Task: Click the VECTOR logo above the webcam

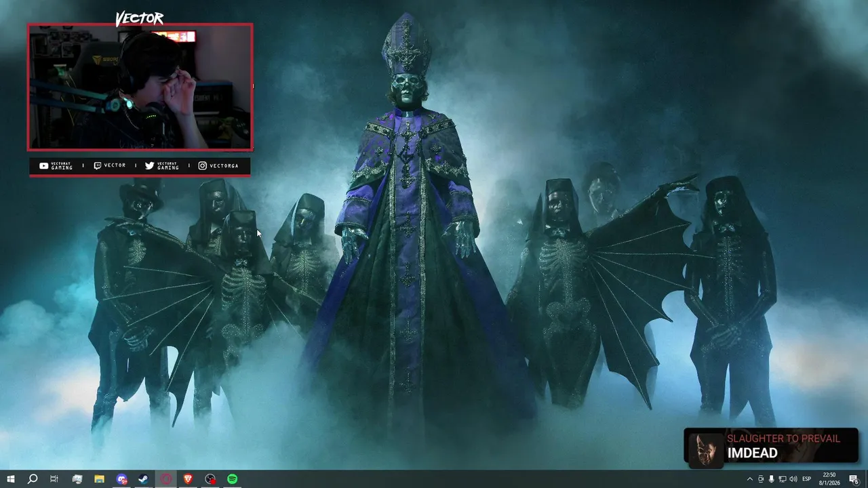Action: (139, 19)
